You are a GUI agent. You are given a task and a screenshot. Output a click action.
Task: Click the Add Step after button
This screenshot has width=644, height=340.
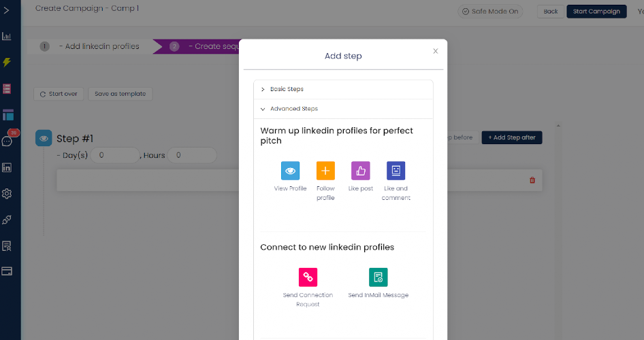(x=512, y=137)
